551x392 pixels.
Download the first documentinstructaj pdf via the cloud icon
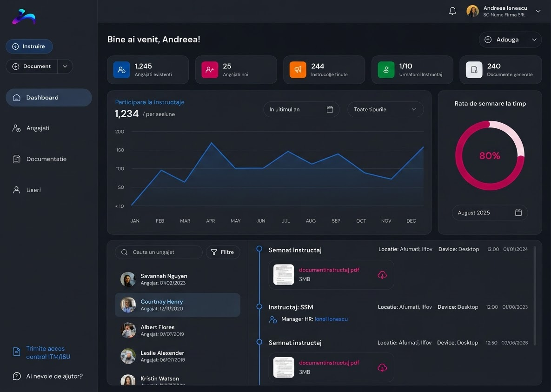tap(382, 275)
